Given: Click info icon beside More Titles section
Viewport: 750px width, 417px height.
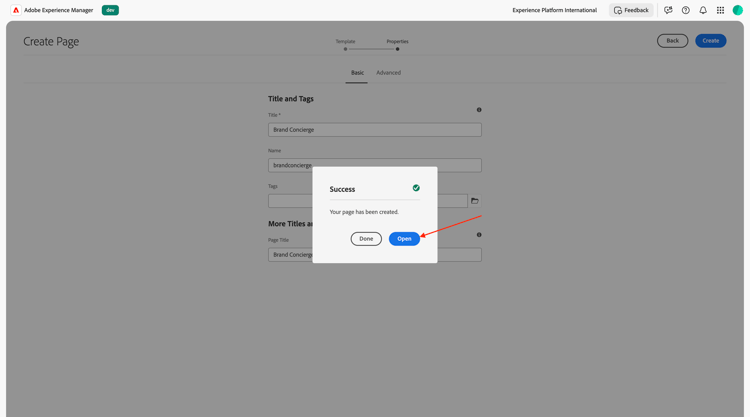Looking at the screenshot, I should [479, 235].
